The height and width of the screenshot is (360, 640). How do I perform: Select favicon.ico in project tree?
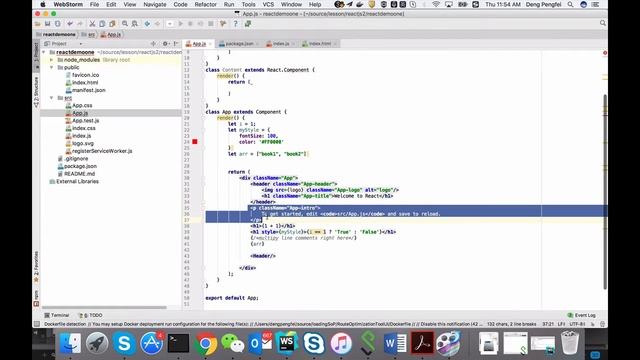[x=82, y=75]
